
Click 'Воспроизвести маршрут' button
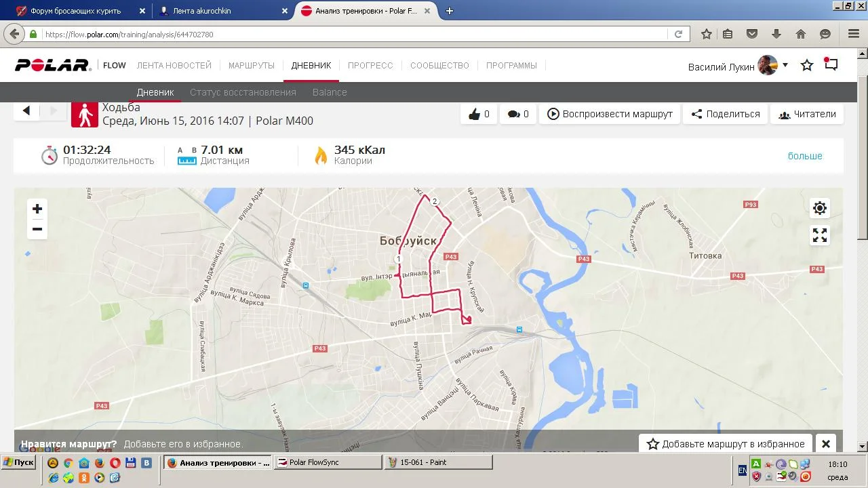click(x=610, y=114)
